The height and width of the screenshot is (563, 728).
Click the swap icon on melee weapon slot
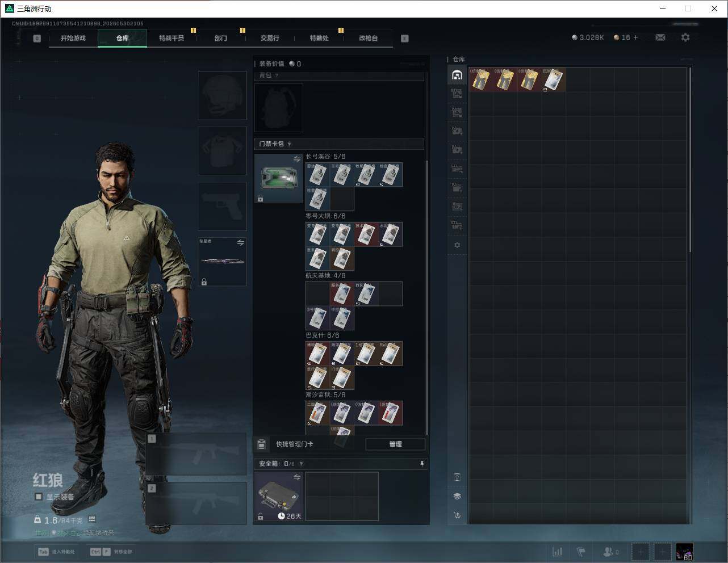pos(241,243)
